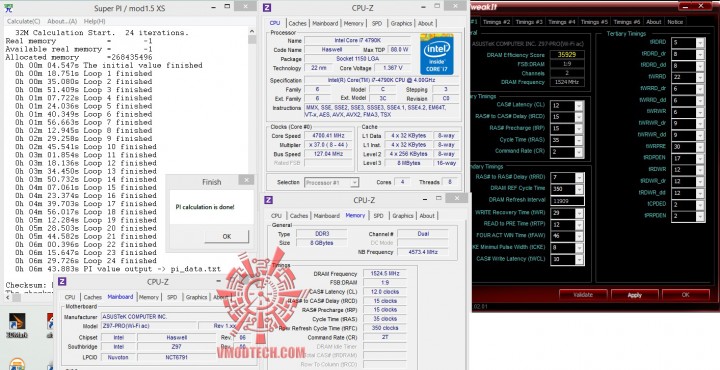
Task: Open Help menu in Super PI
Action: (94, 22)
